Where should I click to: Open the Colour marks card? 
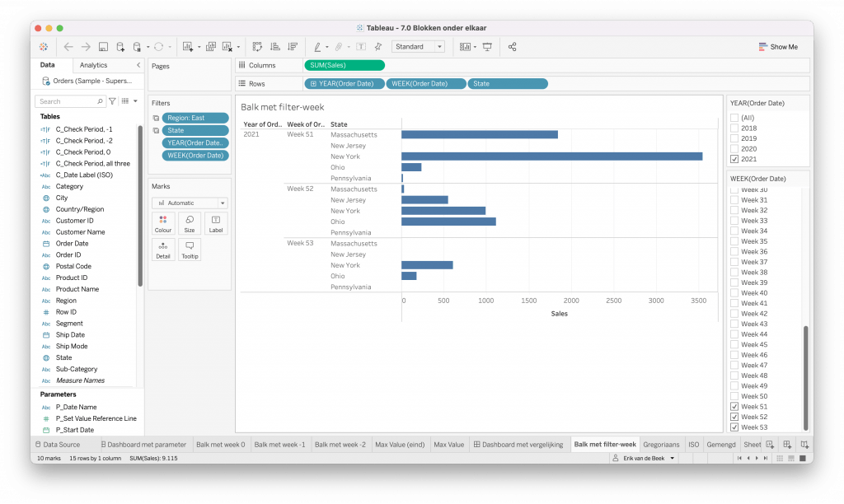[x=163, y=222]
